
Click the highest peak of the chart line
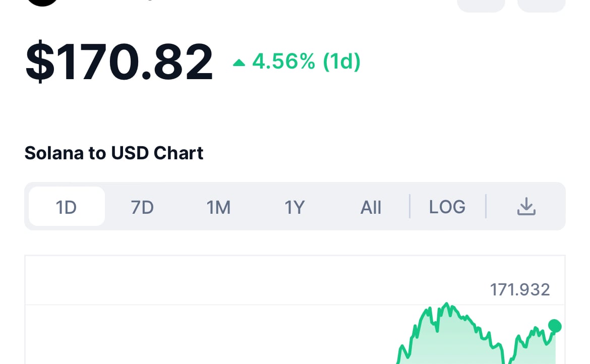click(x=446, y=304)
